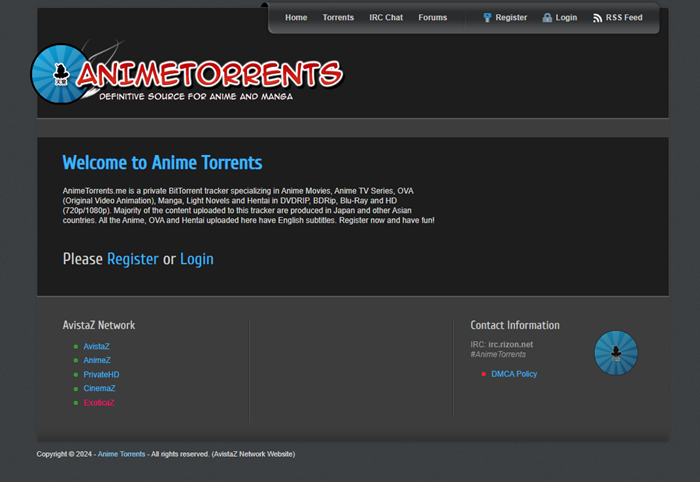Visit the PrivateHD network link

[x=101, y=374]
